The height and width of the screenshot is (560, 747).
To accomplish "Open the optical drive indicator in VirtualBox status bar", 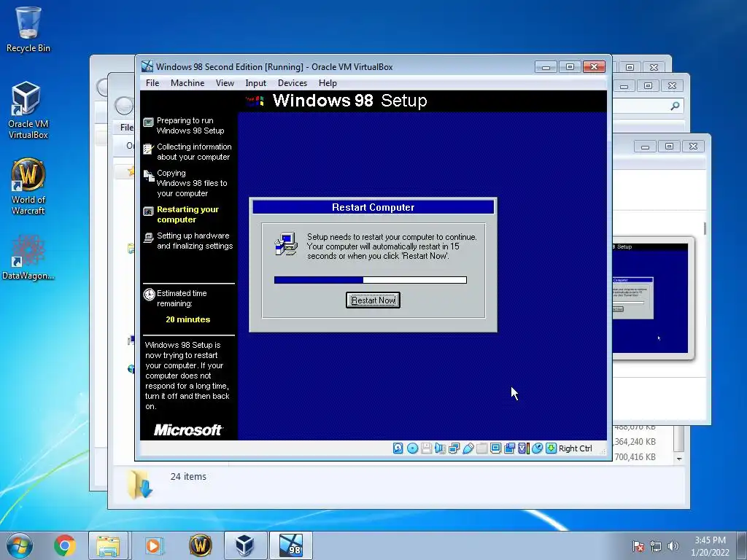I will pyautogui.click(x=413, y=448).
